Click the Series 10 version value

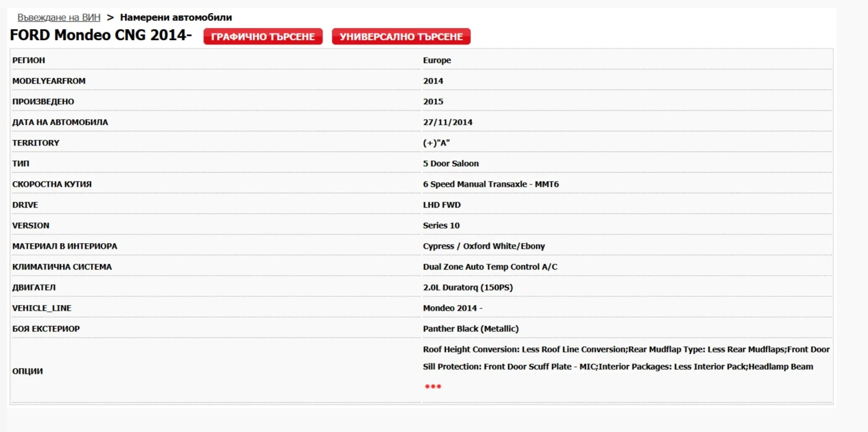[441, 225]
